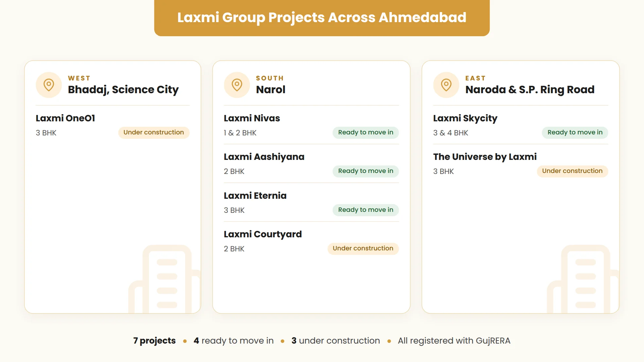644x362 pixels.
Task: Click Under construction badge for Laxmi Courtyard
Action: click(363, 248)
